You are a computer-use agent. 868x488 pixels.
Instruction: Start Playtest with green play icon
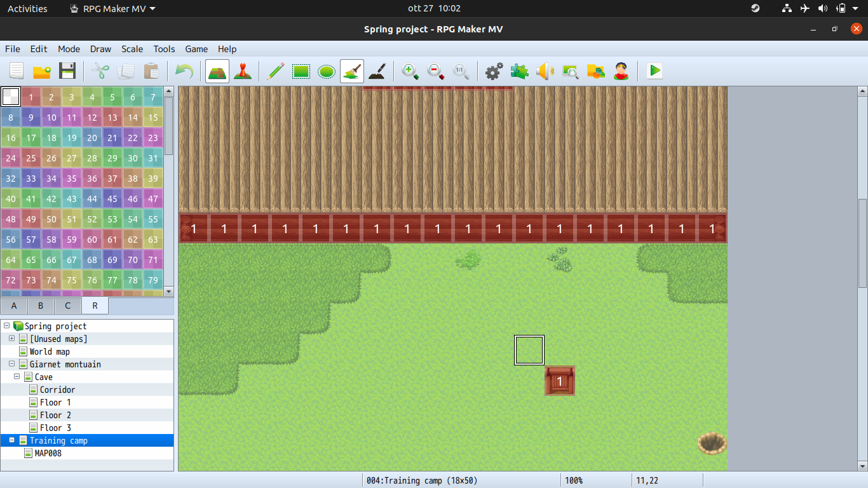tap(654, 71)
